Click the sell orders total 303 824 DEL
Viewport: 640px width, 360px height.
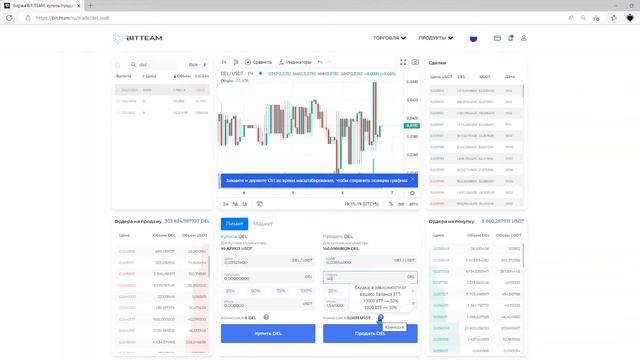pyautogui.click(x=187, y=221)
